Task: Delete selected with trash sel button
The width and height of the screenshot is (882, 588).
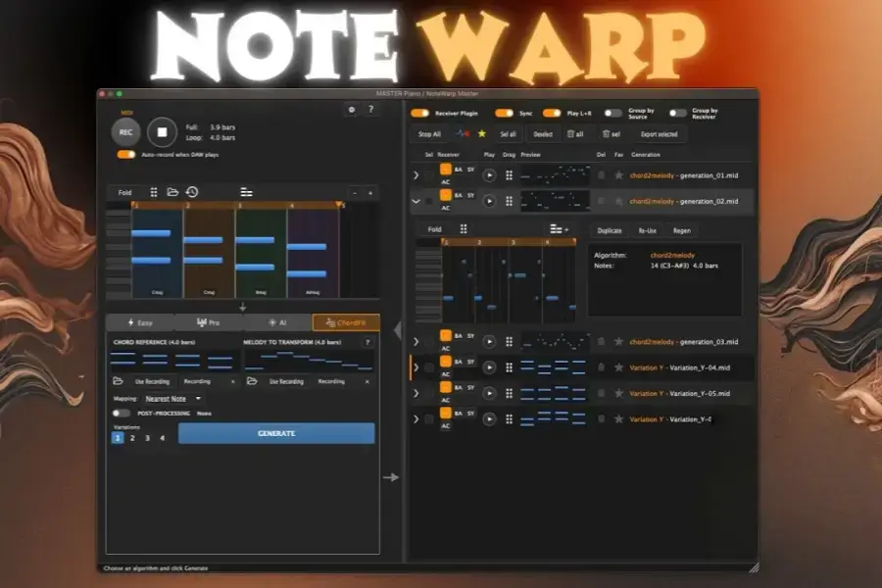Action: (x=611, y=134)
